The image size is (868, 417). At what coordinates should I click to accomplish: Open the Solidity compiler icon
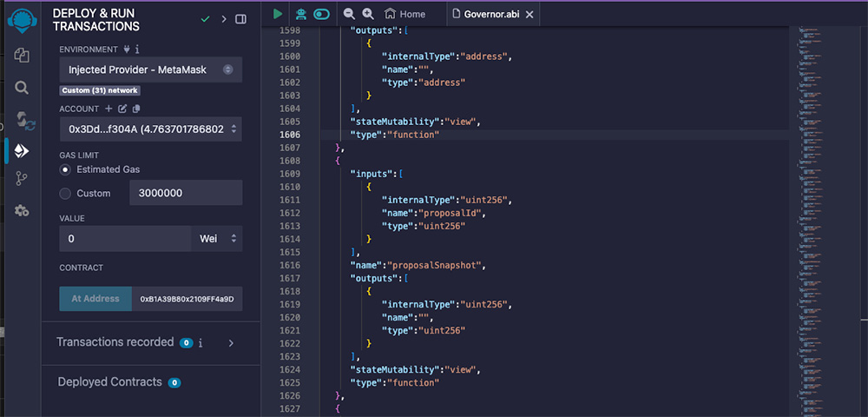23,120
